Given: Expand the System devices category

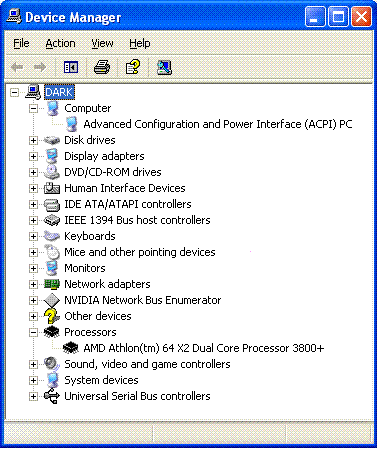Looking at the screenshot, I should [x=33, y=380].
